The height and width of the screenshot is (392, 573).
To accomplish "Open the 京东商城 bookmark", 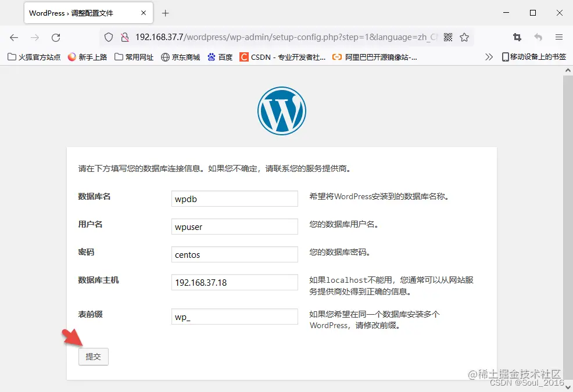I will [x=181, y=57].
